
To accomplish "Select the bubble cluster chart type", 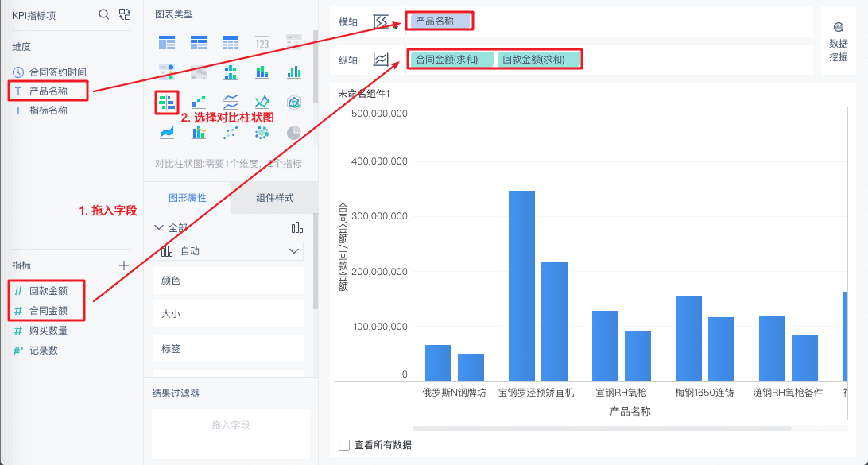I will tap(262, 133).
